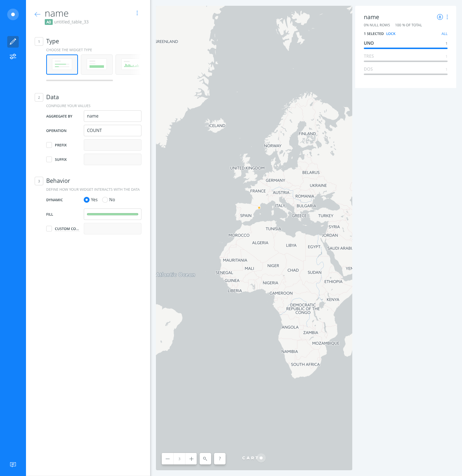Open the map help question mark
The image size is (462, 476).
coord(220,459)
